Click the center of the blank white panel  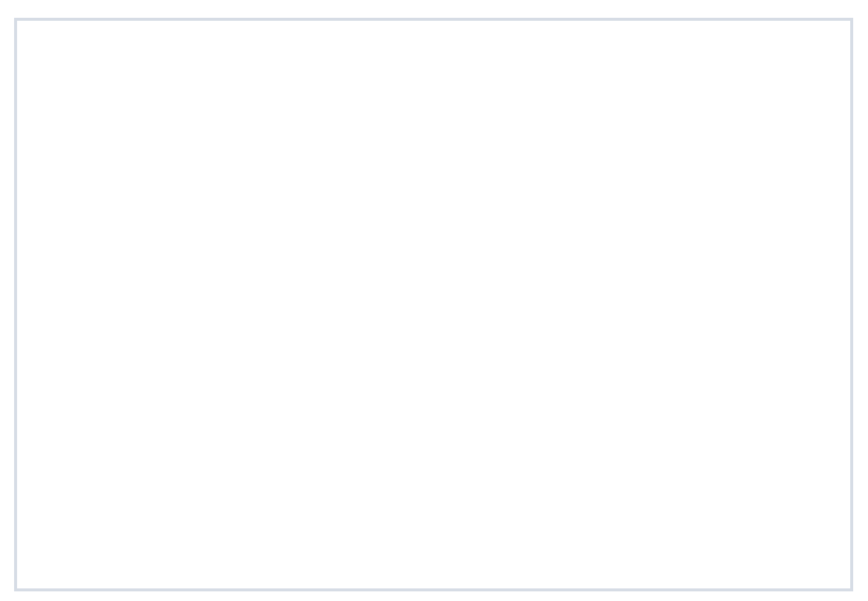pyautogui.click(x=433, y=304)
